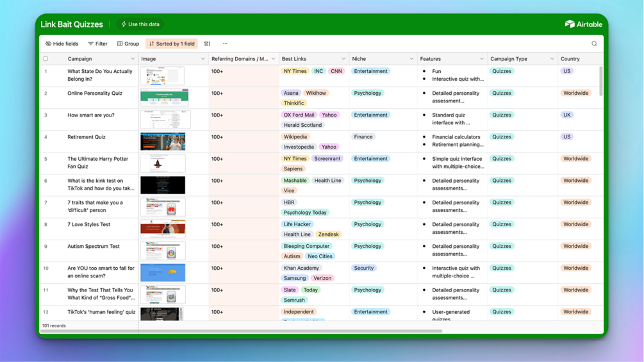This screenshot has height=362, width=644.
Task: Click the Finance niche tag
Action: pos(363,136)
